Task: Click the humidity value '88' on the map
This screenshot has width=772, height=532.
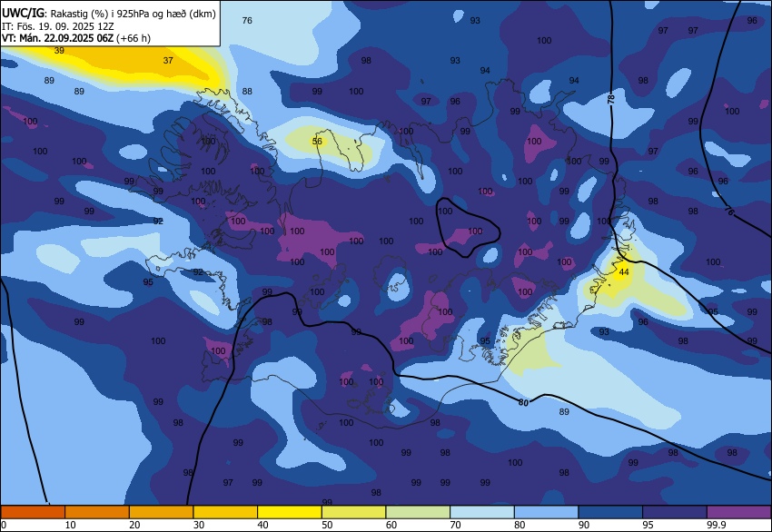Action: (x=247, y=91)
